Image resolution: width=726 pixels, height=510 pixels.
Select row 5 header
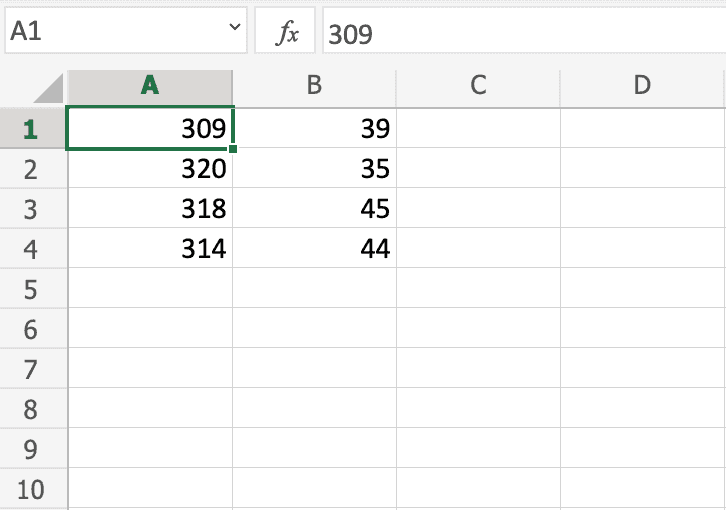[x=30, y=290]
